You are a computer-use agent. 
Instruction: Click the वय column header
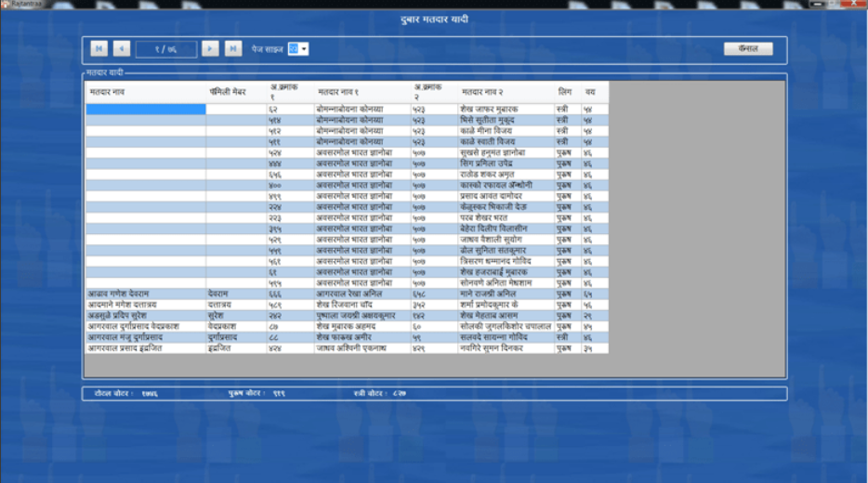pos(591,93)
